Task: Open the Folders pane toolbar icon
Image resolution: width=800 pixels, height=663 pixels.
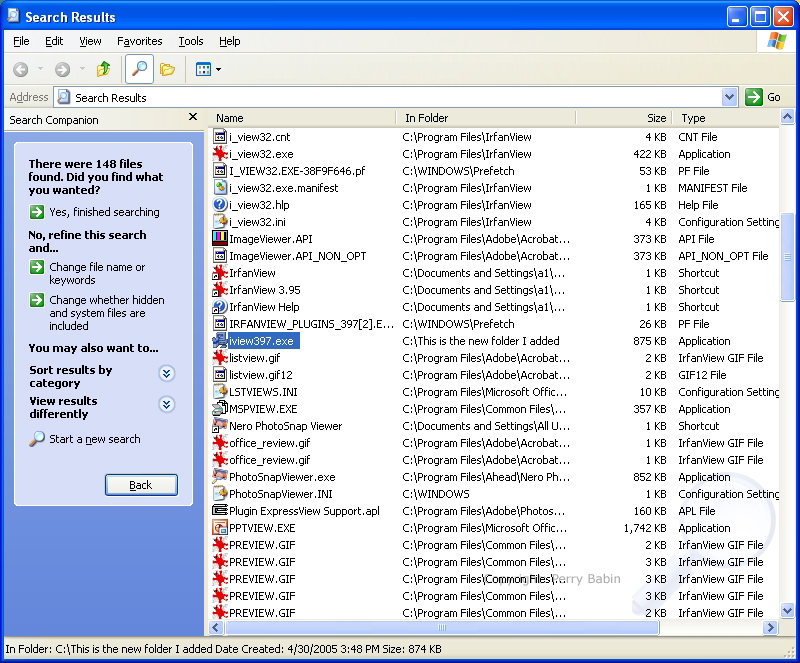Action: (167, 69)
